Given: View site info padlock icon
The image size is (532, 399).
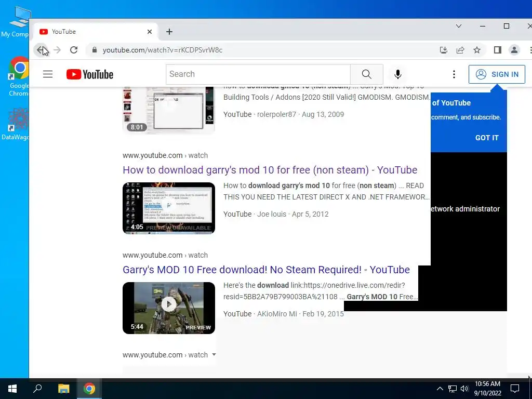Looking at the screenshot, I should (95, 50).
